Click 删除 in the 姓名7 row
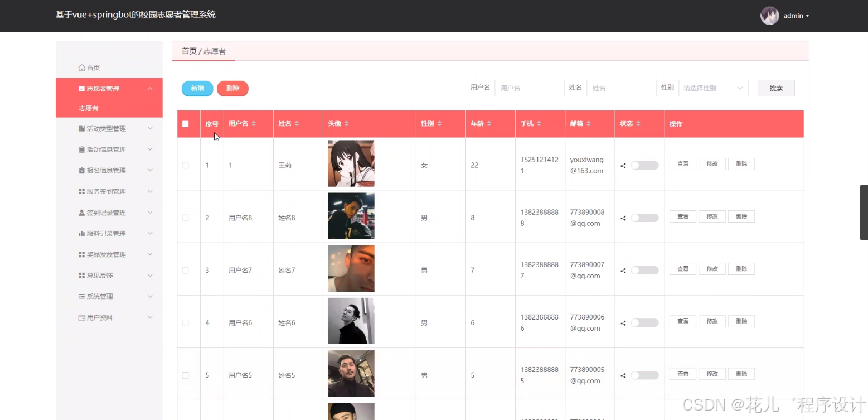Screen dimensions: 868x420 point(741,269)
